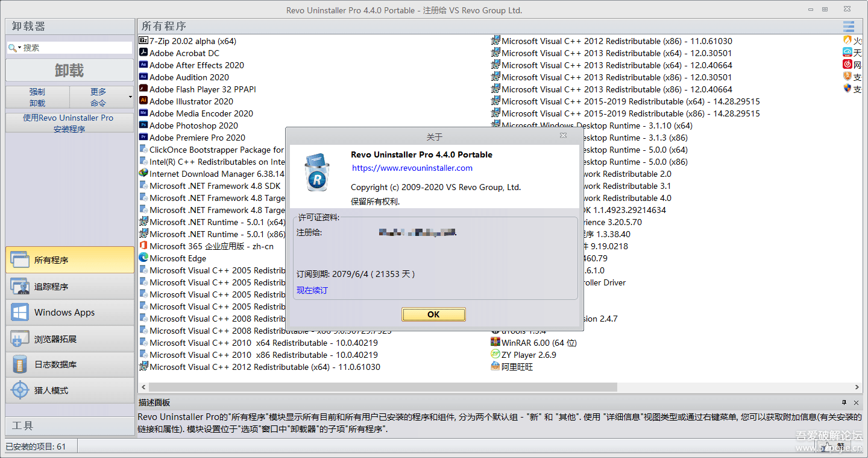The image size is (868, 458).
Task: Click the search (搜索) input field
Action: 75,48
